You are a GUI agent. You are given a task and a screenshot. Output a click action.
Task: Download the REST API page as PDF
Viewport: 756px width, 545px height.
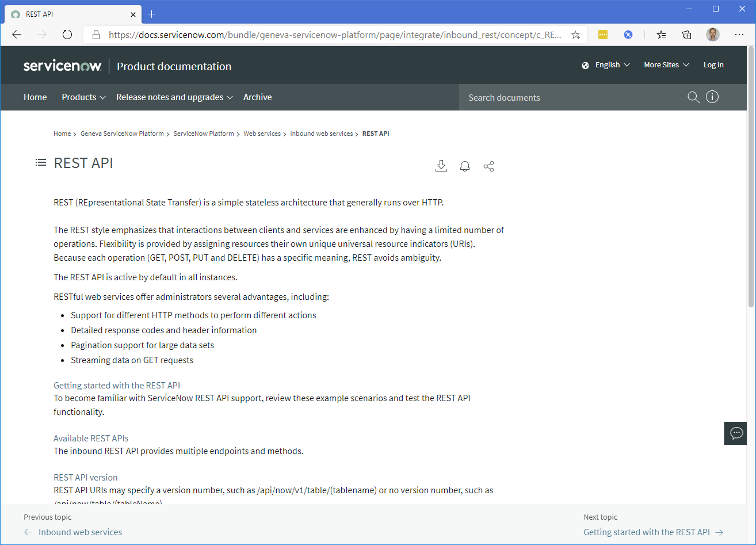coord(441,166)
